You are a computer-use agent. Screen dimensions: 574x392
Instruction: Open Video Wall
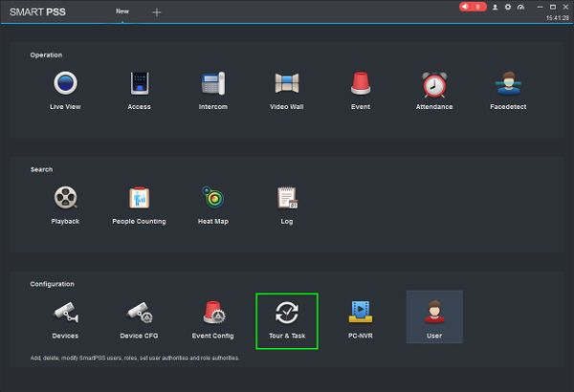pyautogui.click(x=286, y=85)
